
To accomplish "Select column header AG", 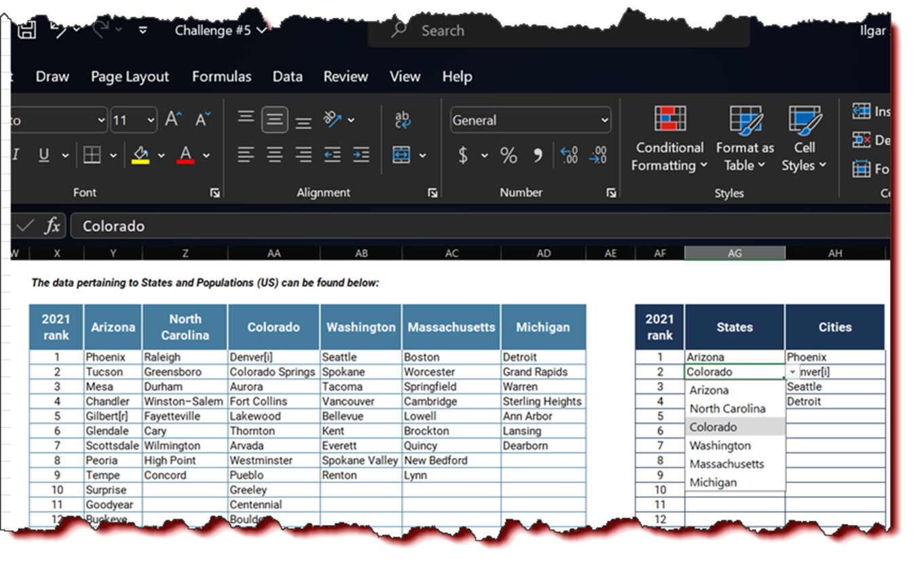I will coord(735,252).
